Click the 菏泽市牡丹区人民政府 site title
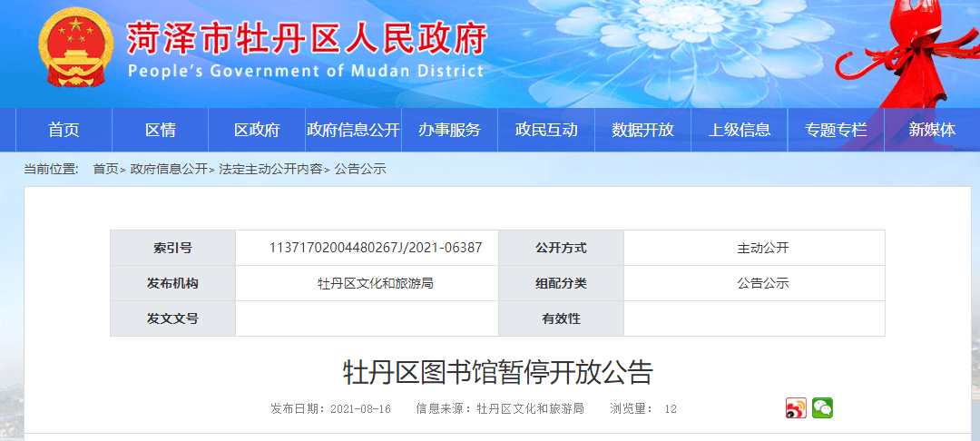Screen dimensions: 980x441 [x=307, y=38]
